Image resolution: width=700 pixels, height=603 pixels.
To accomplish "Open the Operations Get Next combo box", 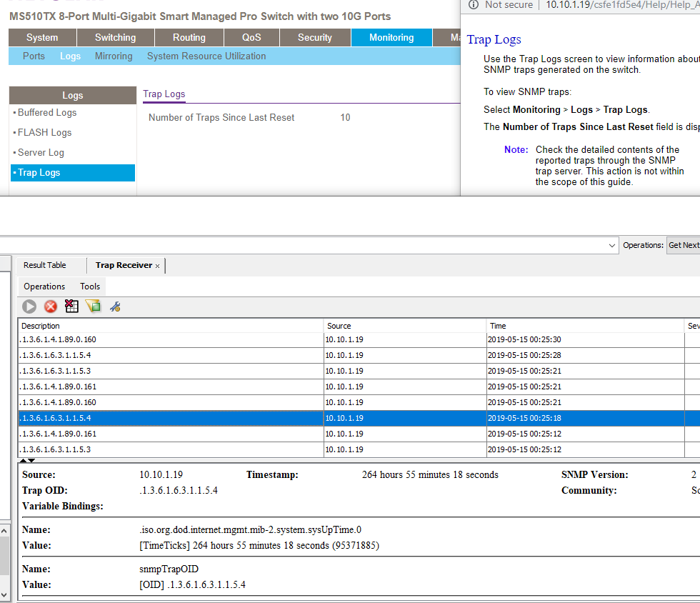I will pos(683,245).
